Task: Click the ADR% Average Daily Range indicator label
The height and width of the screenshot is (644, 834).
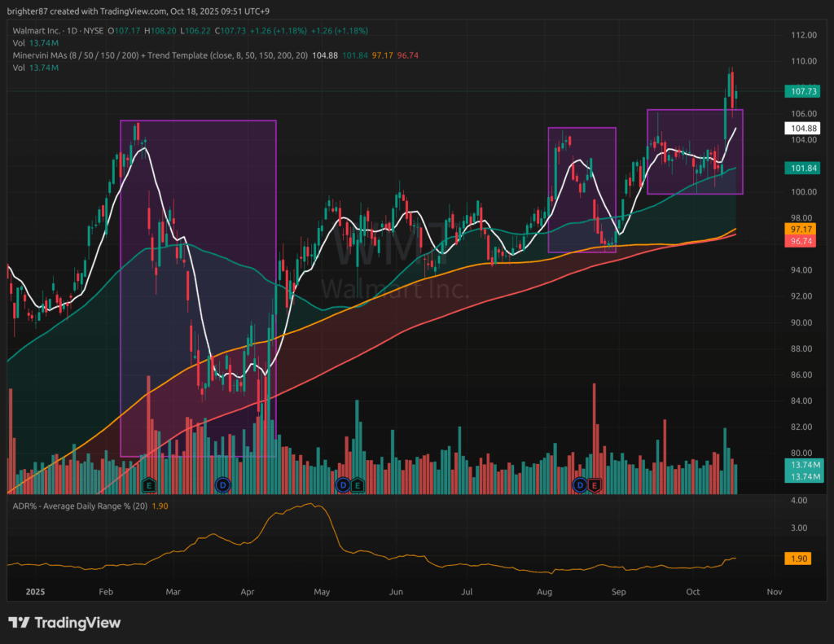Action: pyautogui.click(x=77, y=506)
